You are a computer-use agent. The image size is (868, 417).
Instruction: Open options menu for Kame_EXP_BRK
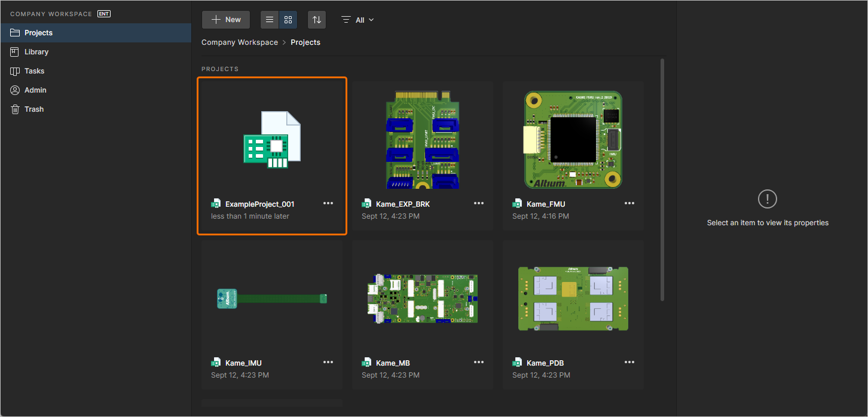(x=479, y=203)
